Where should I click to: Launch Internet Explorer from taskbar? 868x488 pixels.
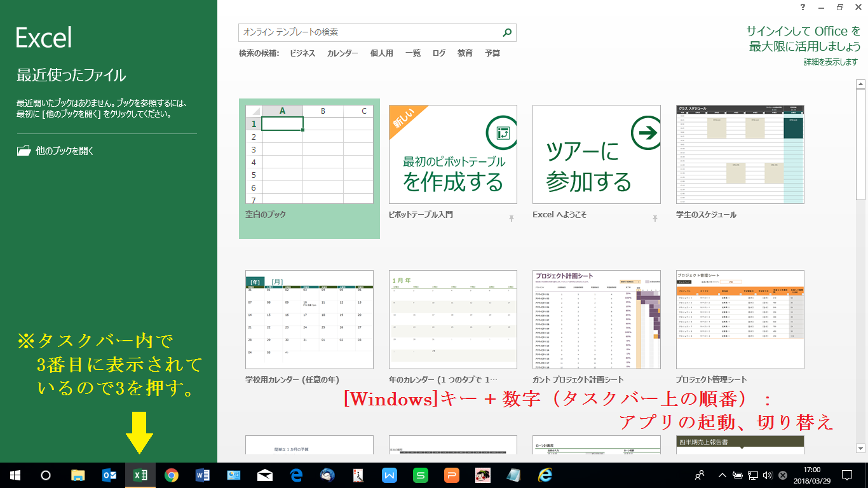click(545, 475)
